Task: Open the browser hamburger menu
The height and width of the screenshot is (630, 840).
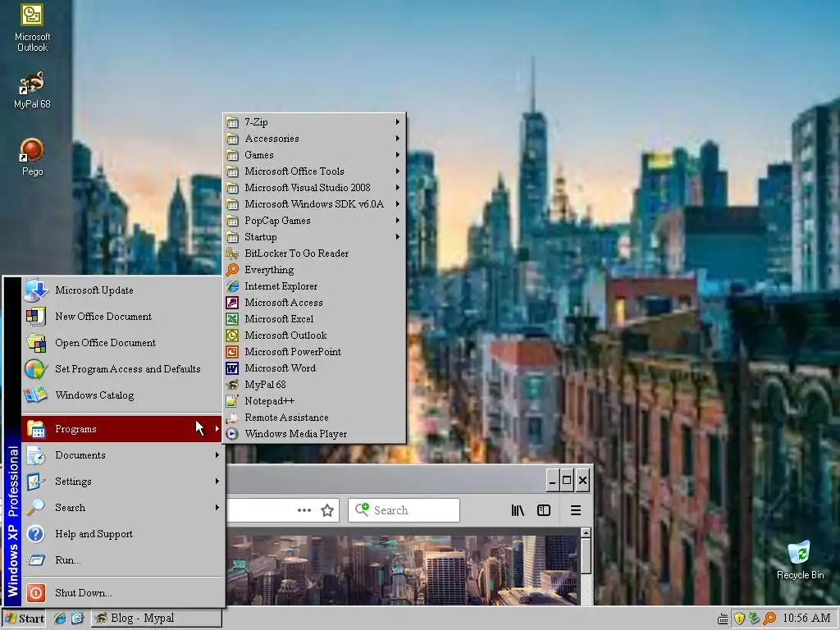Action: [x=576, y=510]
